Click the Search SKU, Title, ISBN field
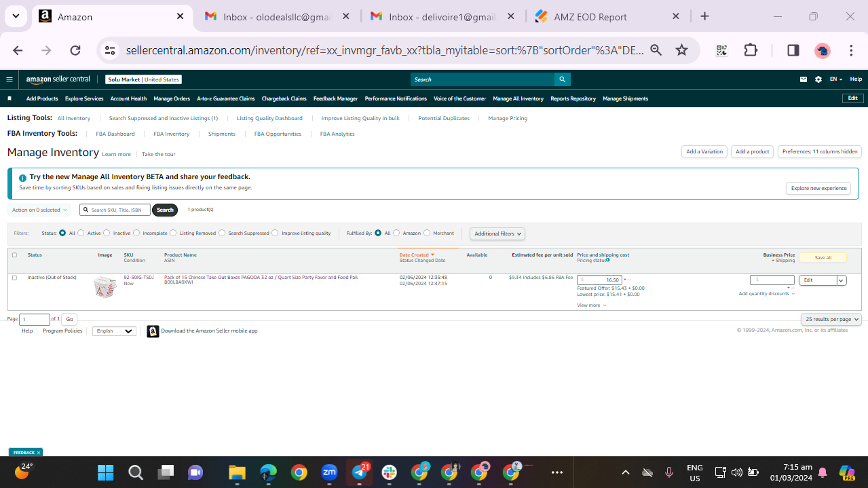This screenshot has width=868, height=488. pos(115,210)
